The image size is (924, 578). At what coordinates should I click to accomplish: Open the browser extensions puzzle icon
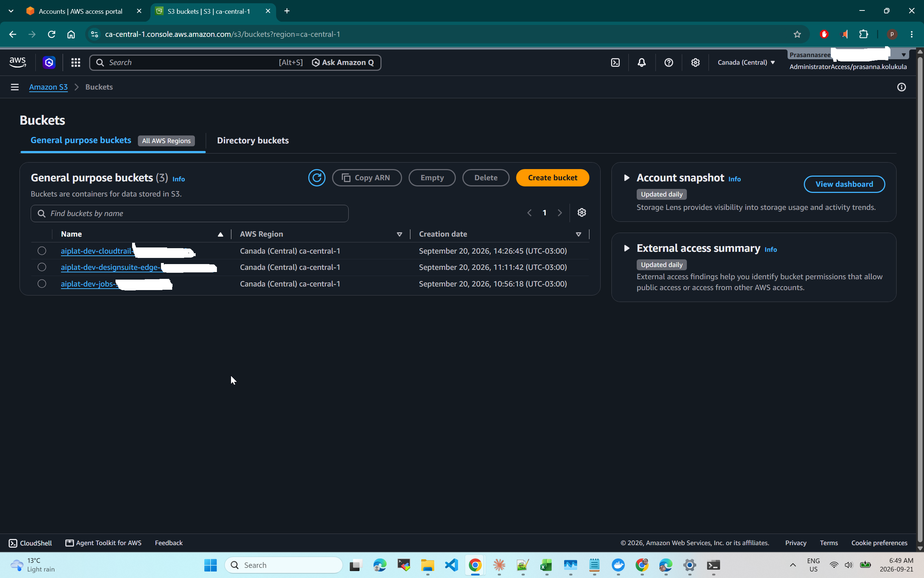click(863, 34)
